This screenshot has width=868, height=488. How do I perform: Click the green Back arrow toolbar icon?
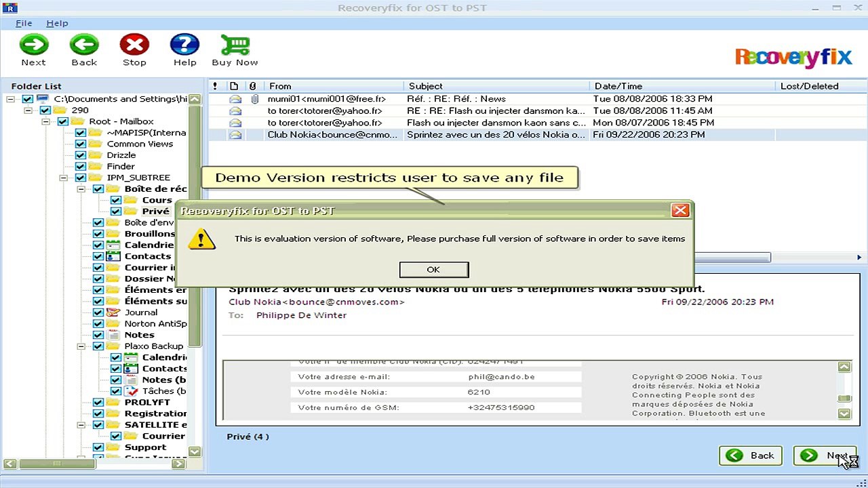(x=84, y=45)
